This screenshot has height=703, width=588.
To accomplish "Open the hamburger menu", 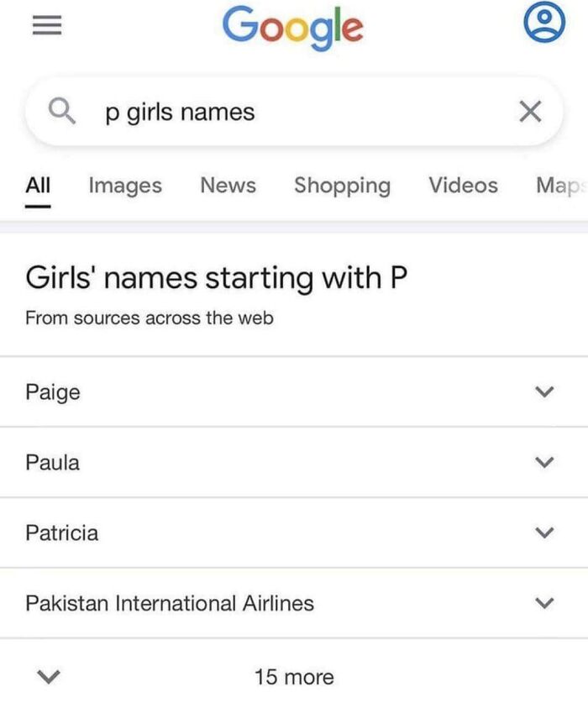I will pos(46,25).
